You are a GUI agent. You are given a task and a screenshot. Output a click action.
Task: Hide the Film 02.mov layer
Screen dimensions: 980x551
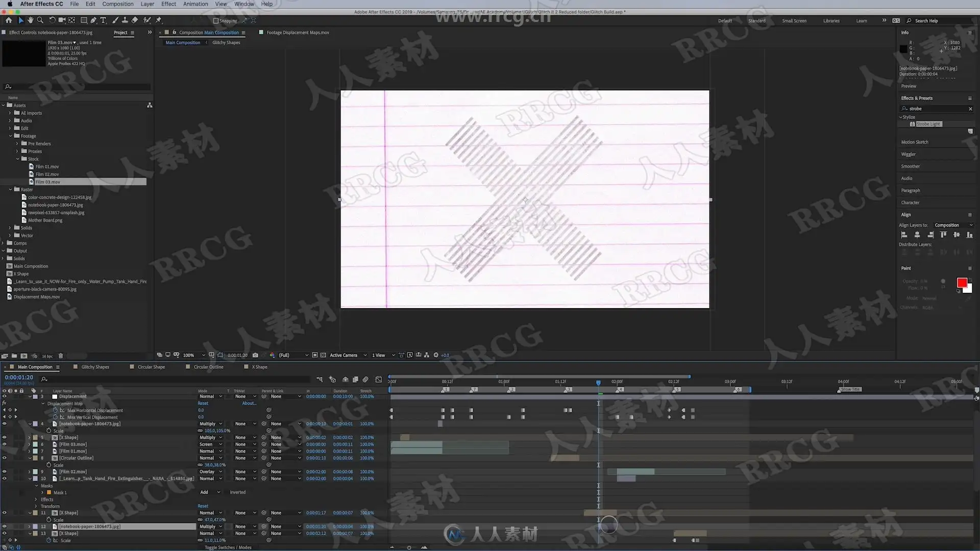pyautogui.click(x=5, y=472)
